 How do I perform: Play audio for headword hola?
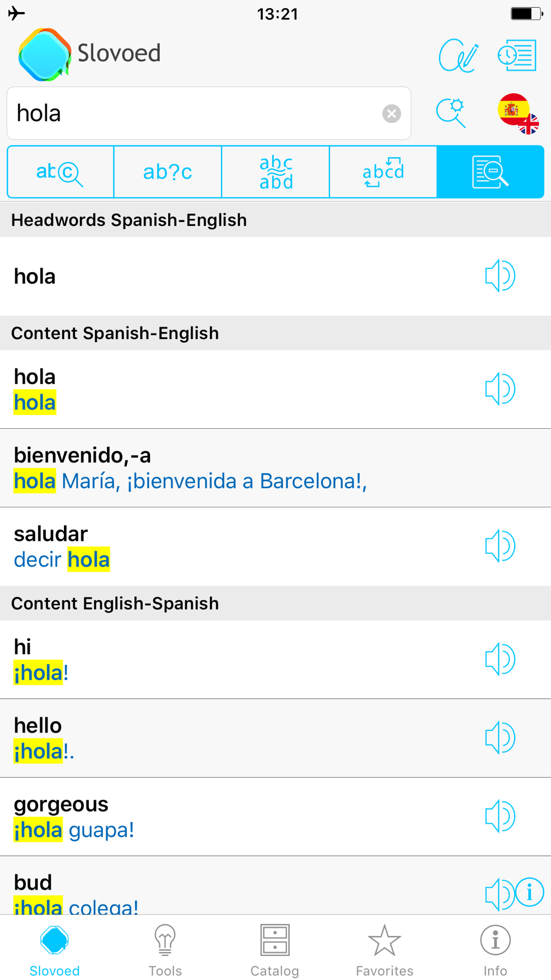point(500,276)
